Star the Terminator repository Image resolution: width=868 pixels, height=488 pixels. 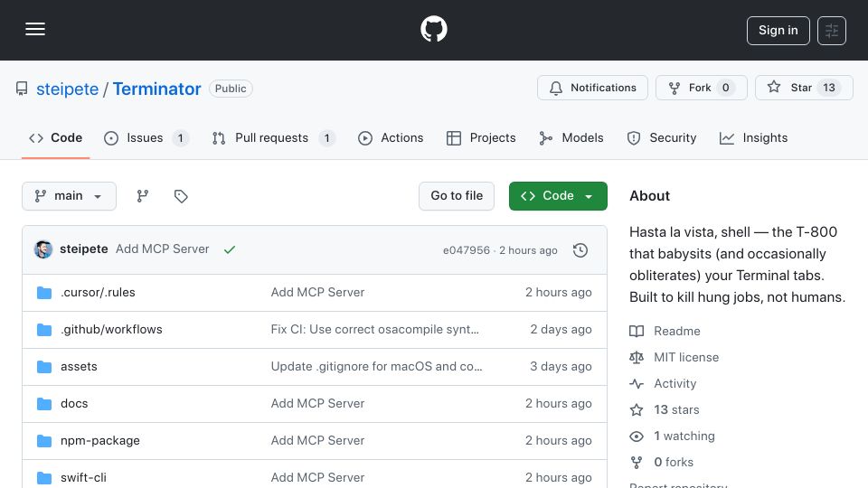[x=804, y=88]
